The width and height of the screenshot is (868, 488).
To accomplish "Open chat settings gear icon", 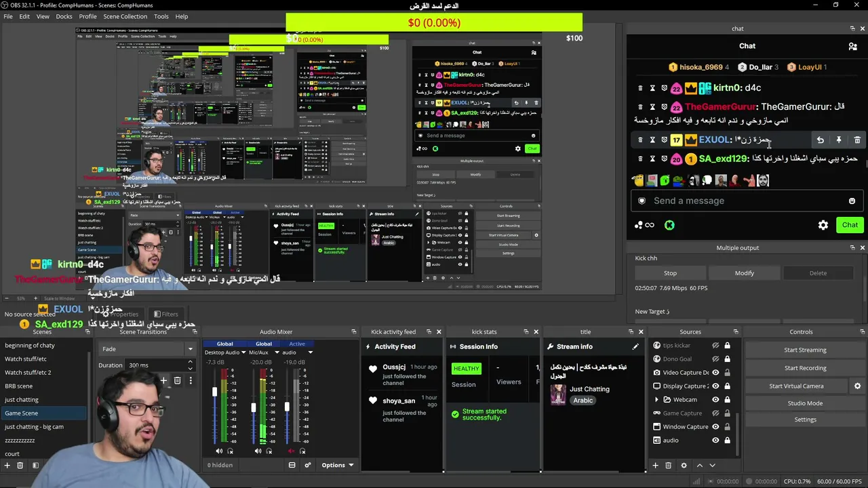I will 823,225.
